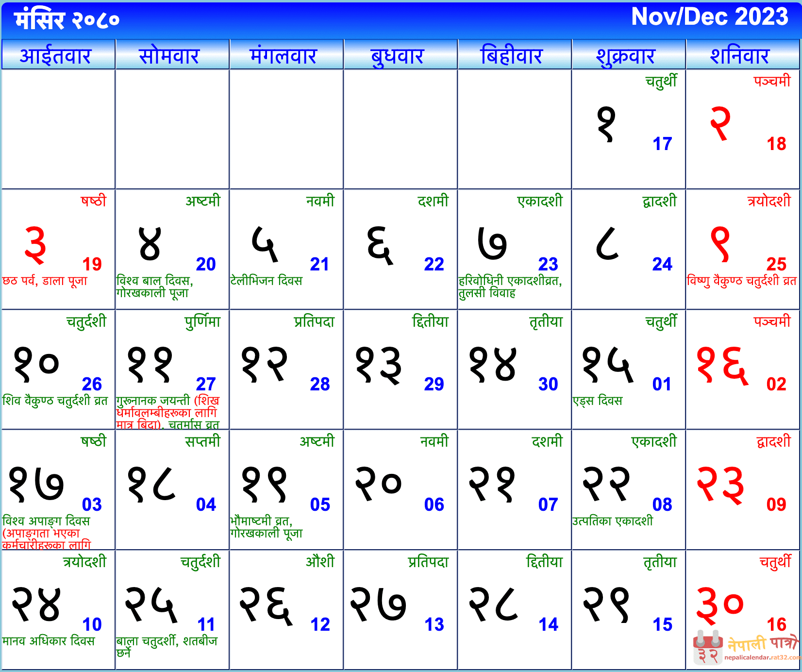
Task: Click Nepali date २५ on Monday
Action: 151,605
